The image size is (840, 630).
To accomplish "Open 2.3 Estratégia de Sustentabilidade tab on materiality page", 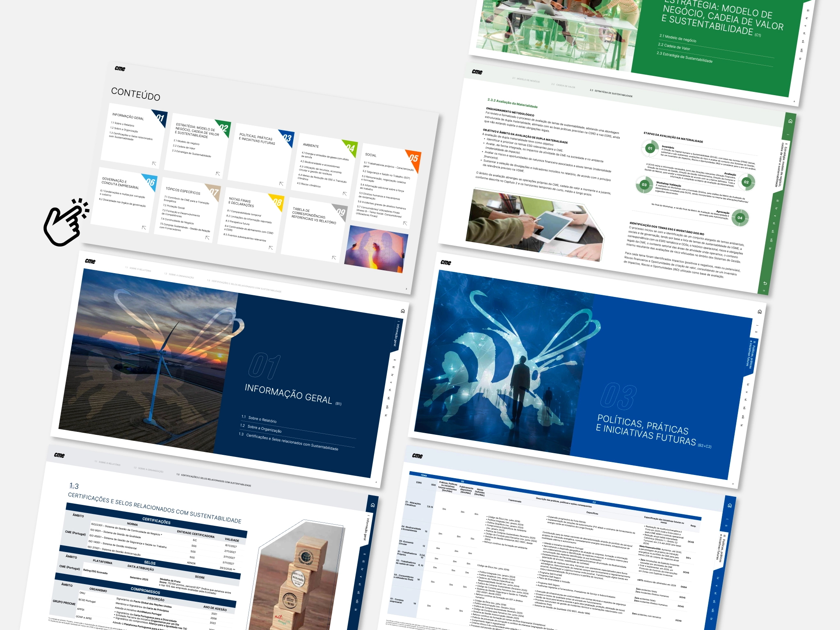I will (x=611, y=93).
